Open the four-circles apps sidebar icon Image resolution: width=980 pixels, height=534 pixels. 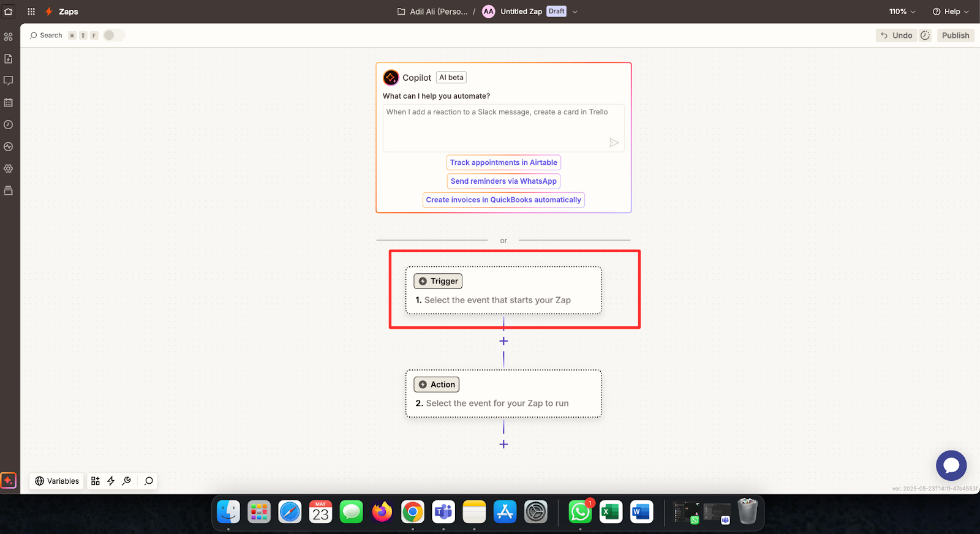[9, 37]
